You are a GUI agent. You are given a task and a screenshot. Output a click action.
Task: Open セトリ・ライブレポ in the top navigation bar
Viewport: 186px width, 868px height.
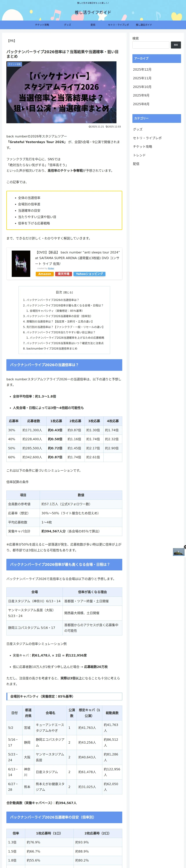[118, 25]
